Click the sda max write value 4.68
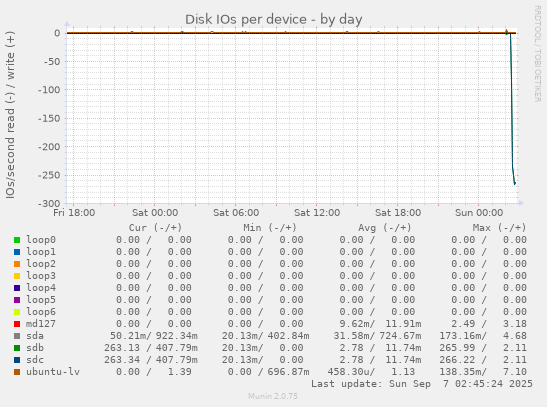This screenshot has height=407, width=547. pyautogui.click(x=515, y=336)
